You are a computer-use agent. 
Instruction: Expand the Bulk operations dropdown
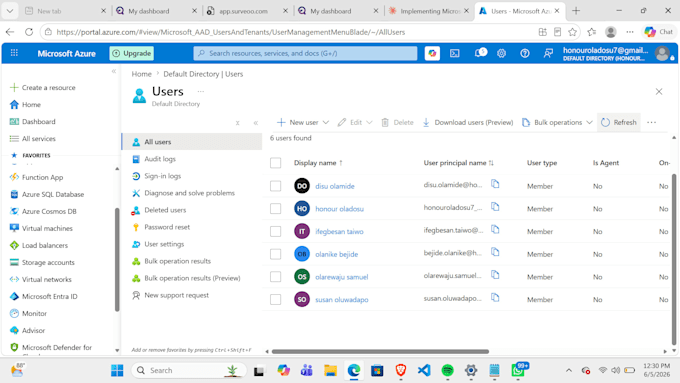(x=589, y=122)
